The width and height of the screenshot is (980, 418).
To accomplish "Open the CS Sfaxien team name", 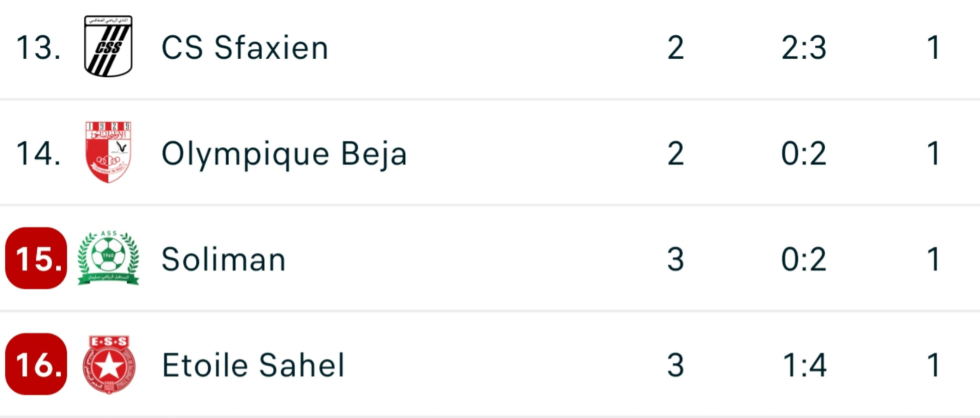I will point(245,48).
